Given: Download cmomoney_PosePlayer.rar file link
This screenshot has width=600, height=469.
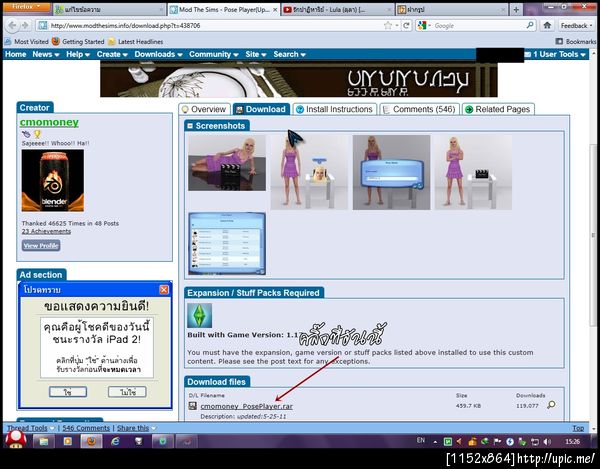Looking at the screenshot, I should click(x=246, y=406).
